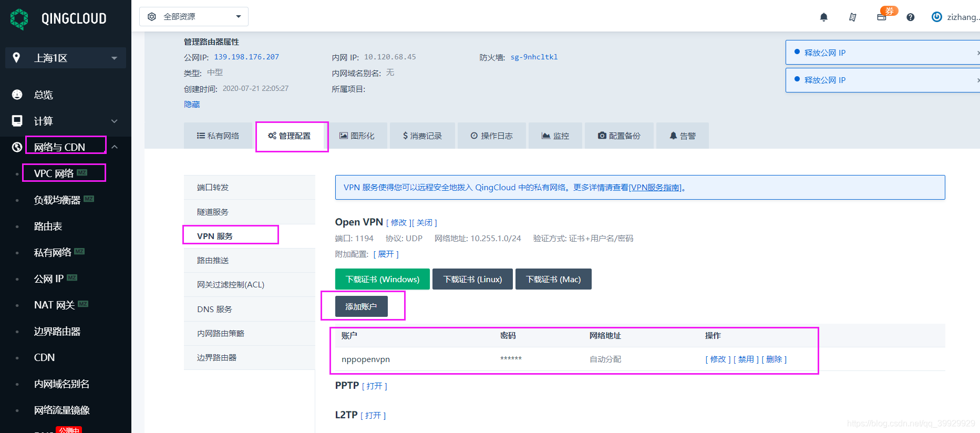Image resolution: width=980 pixels, height=433 pixels.
Task: Select DNS 服务 in the config menu
Action: (x=250, y=309)
